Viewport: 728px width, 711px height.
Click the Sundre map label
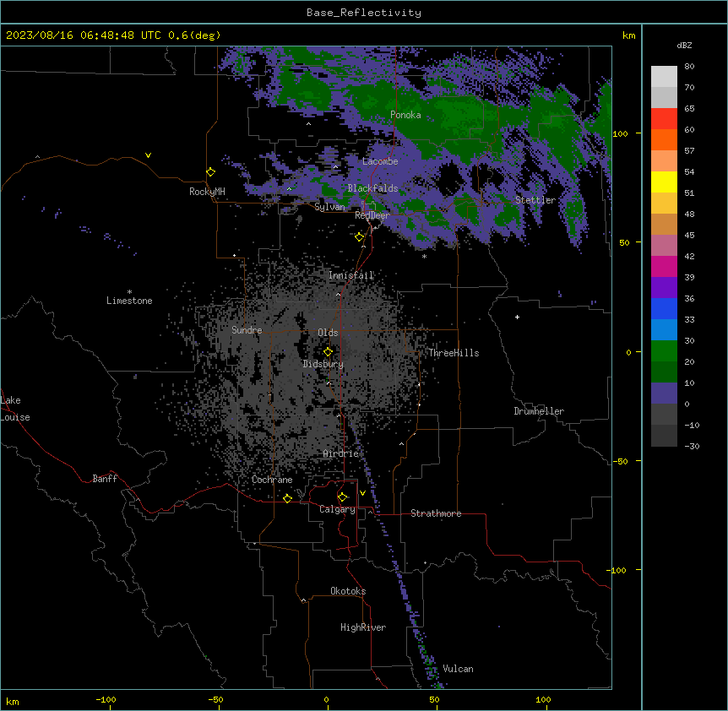coord(247,330)
